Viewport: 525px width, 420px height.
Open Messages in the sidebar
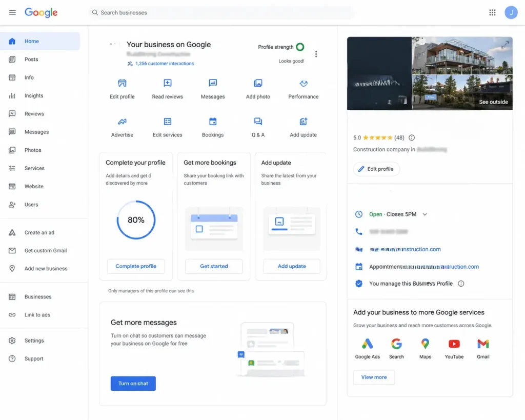tap(40, 132)
